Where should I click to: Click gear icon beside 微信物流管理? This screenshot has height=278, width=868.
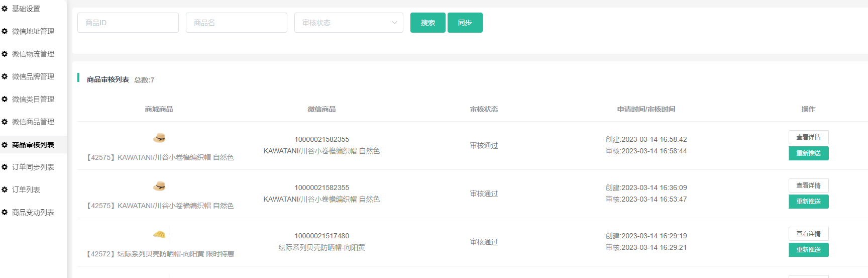pyautogui.click(x=5, y=54)
